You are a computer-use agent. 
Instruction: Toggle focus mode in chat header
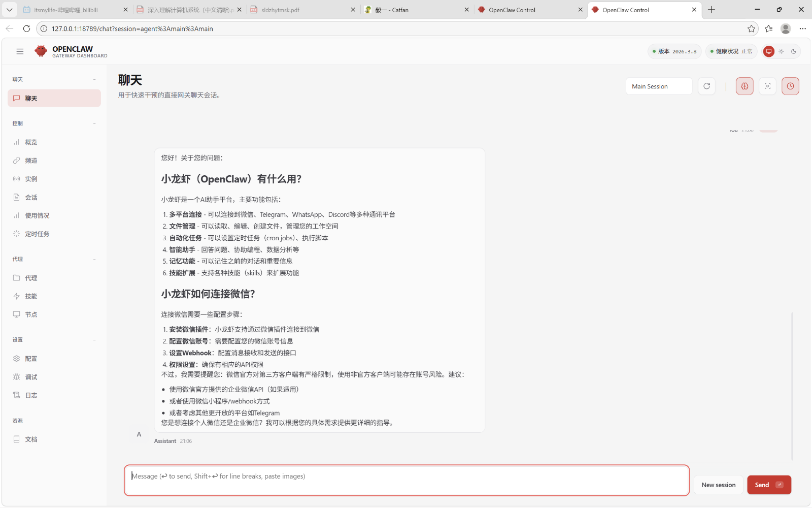(x=767, y=86)
